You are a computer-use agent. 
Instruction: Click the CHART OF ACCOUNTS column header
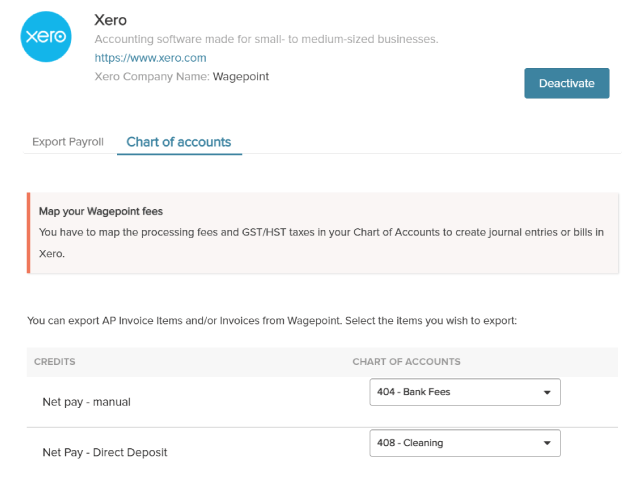pos(406,362)
